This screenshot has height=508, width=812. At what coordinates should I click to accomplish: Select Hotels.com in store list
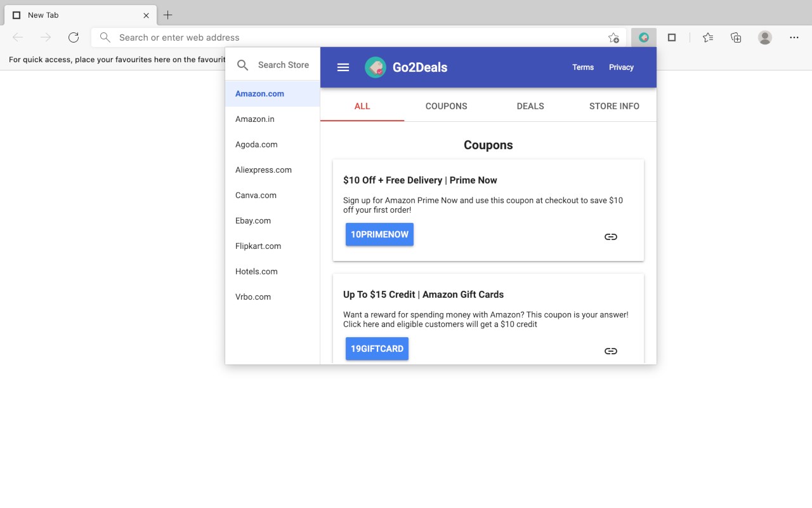pos(273,271)
